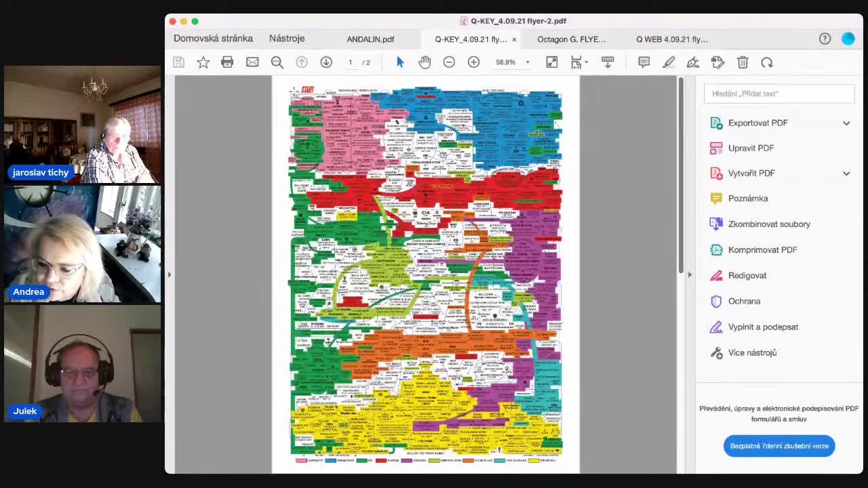868x488 pixels.
Task: Click Více nástrojů
Action: click(x=752, y=352)
